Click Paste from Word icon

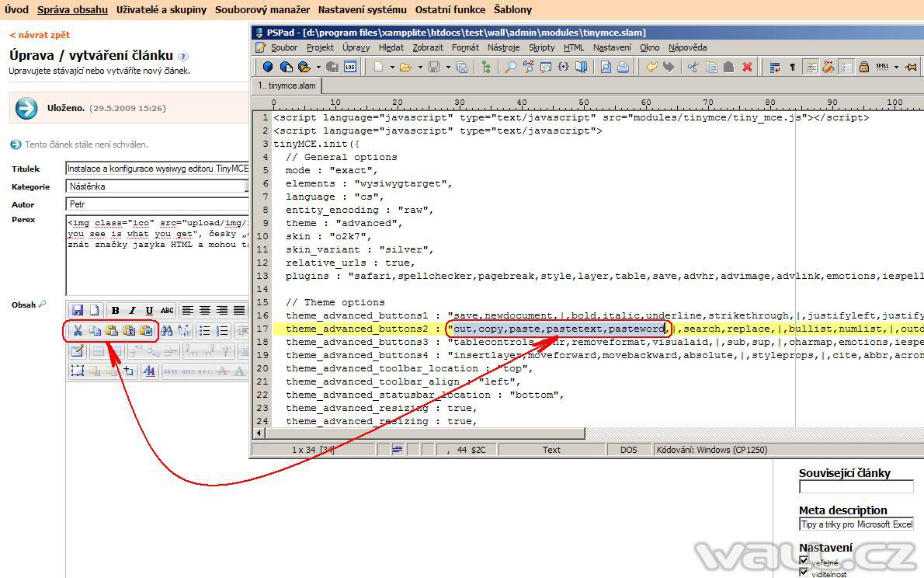(145, 331)
